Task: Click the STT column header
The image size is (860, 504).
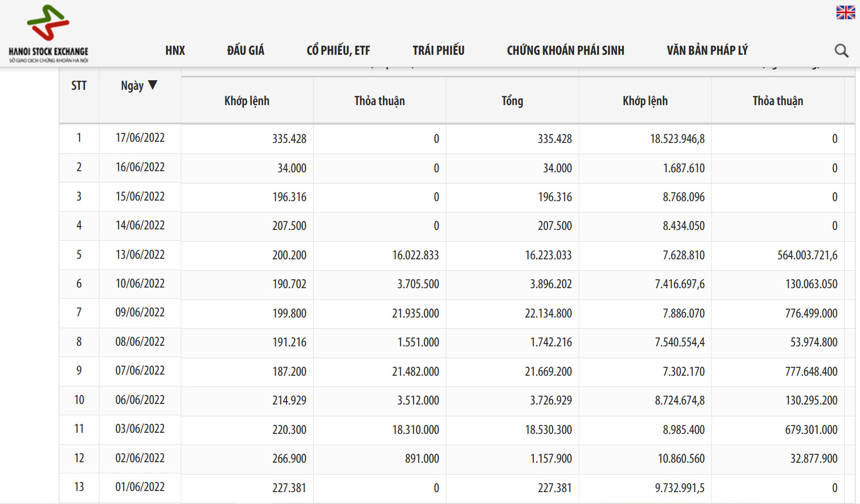Action: [79, 86]
